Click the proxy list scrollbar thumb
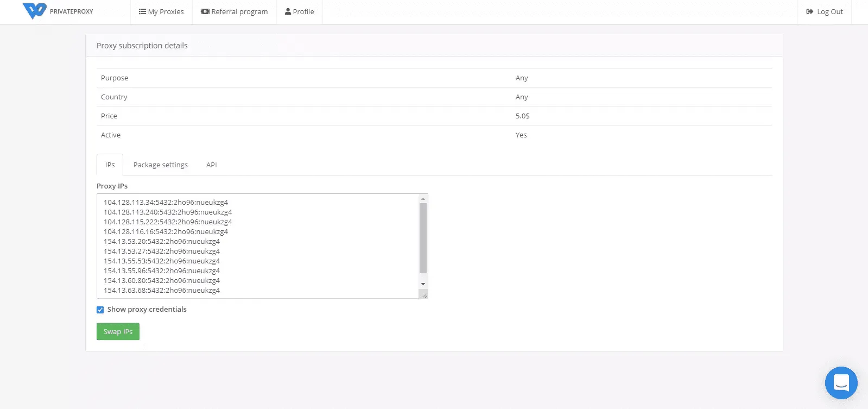The width and height of the screenshot is (868, 409). tap(423, 238)
